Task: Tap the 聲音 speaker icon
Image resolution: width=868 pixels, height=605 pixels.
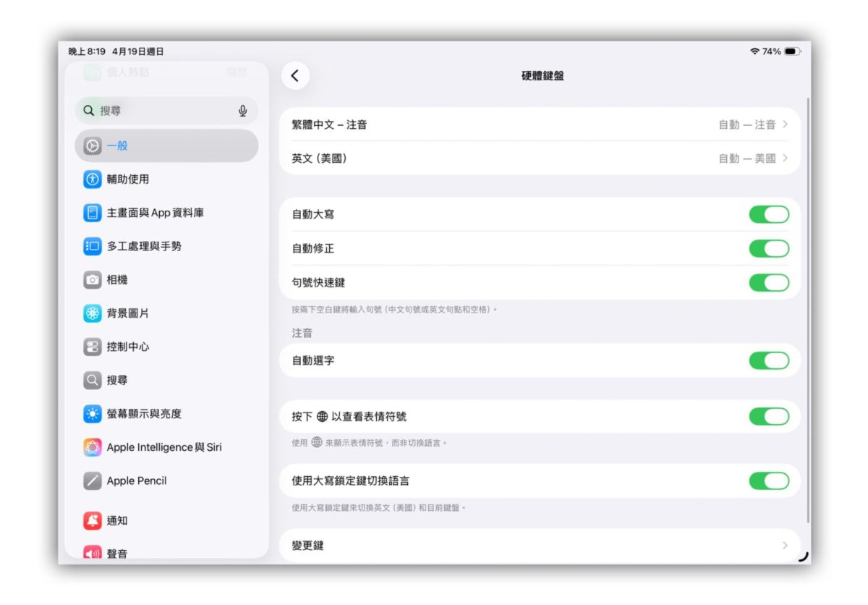Action: coord(93,554)
